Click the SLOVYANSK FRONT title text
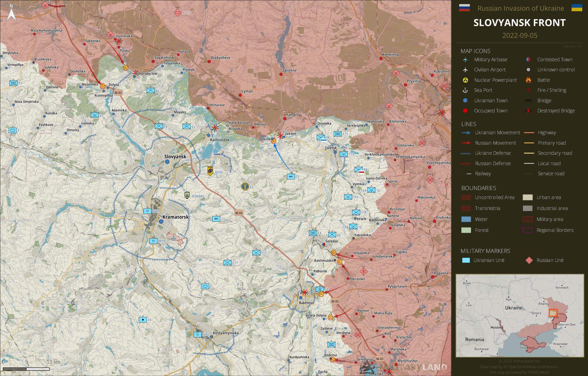Image resolution: width=588 pixels, height=376 pixels. [519, 23]
